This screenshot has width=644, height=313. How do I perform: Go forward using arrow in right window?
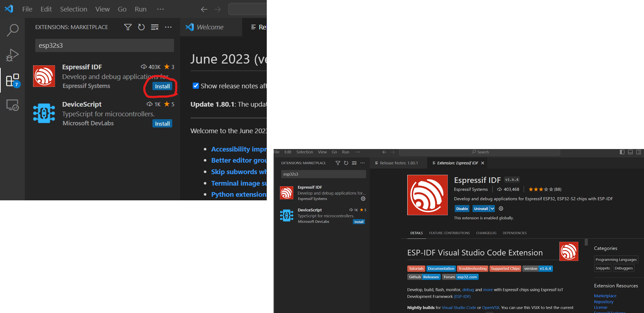[x=393, y=152]
